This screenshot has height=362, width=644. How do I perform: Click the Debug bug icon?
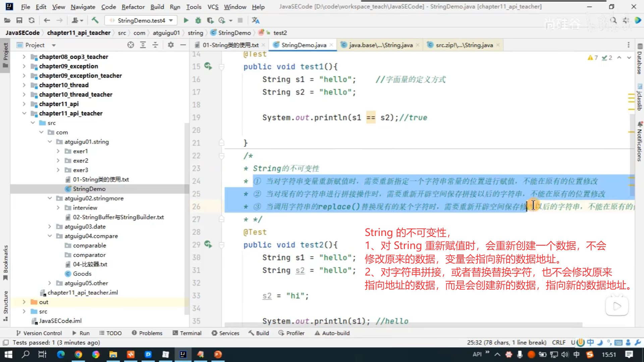click(198, 20)
